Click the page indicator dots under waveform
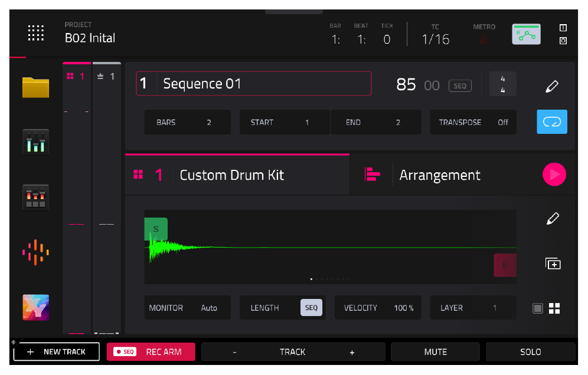588x375 pixels. [x=330, y=279]
